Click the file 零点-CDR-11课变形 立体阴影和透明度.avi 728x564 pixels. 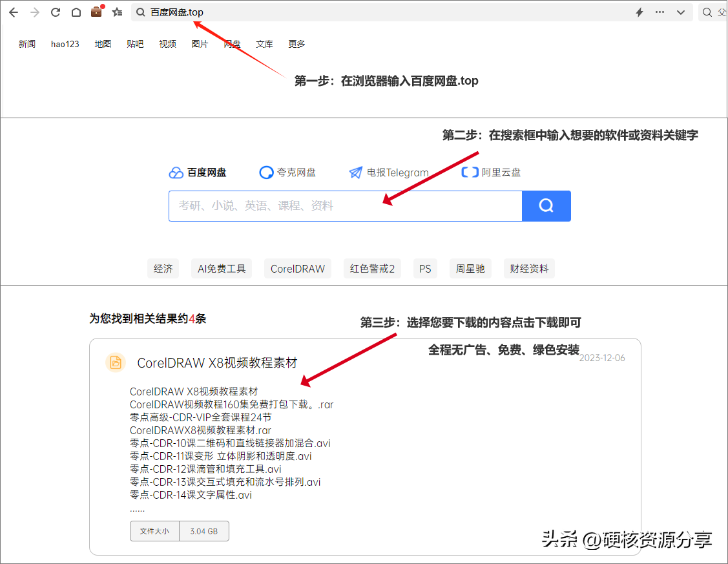(x=221, y=456)
